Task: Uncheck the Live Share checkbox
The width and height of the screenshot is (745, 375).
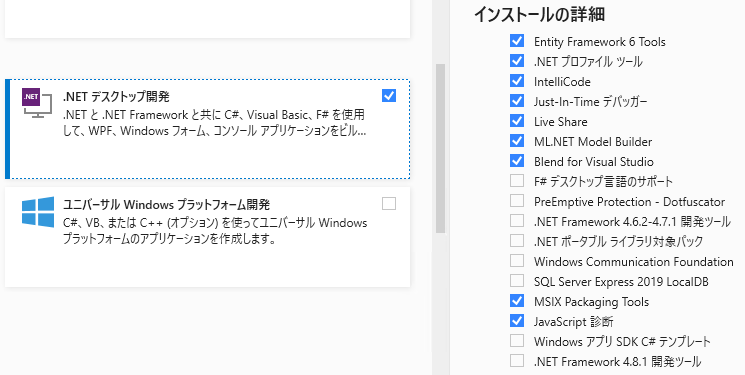Action: pos(517,121)
